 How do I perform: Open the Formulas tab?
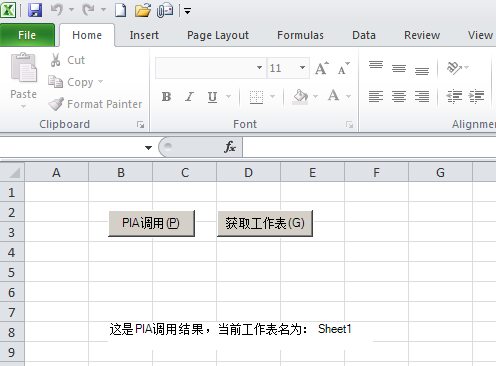(300, 35)
